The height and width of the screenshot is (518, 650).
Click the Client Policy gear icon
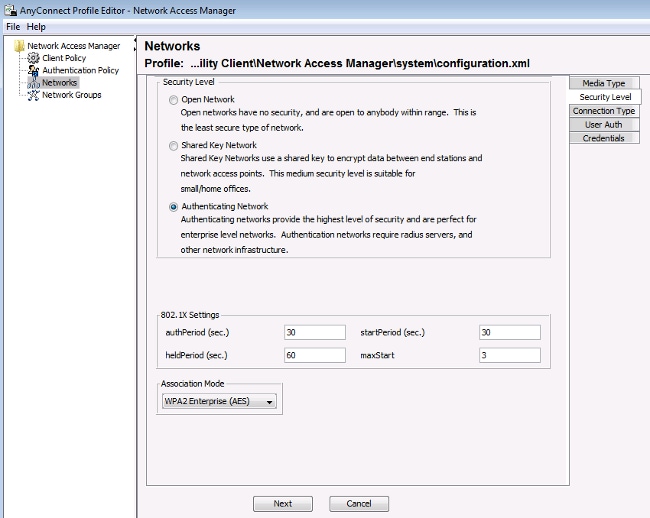34,58
